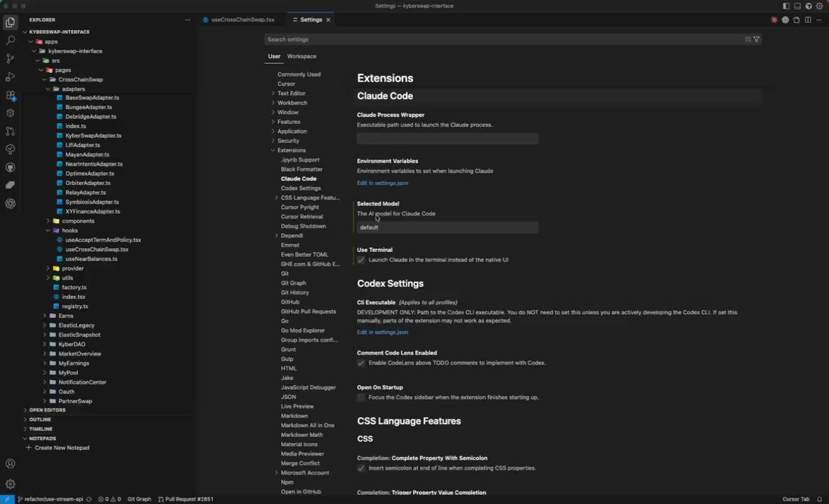Switch to the Workspace settings tab
Viewport: 829px width, 504px height.
[x=301, y=56]
